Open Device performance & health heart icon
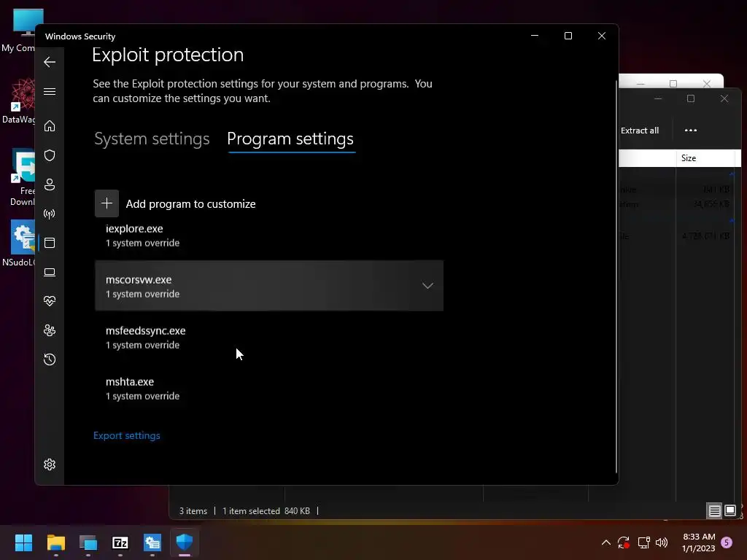747x560 pixels. (x=50, y=301)
